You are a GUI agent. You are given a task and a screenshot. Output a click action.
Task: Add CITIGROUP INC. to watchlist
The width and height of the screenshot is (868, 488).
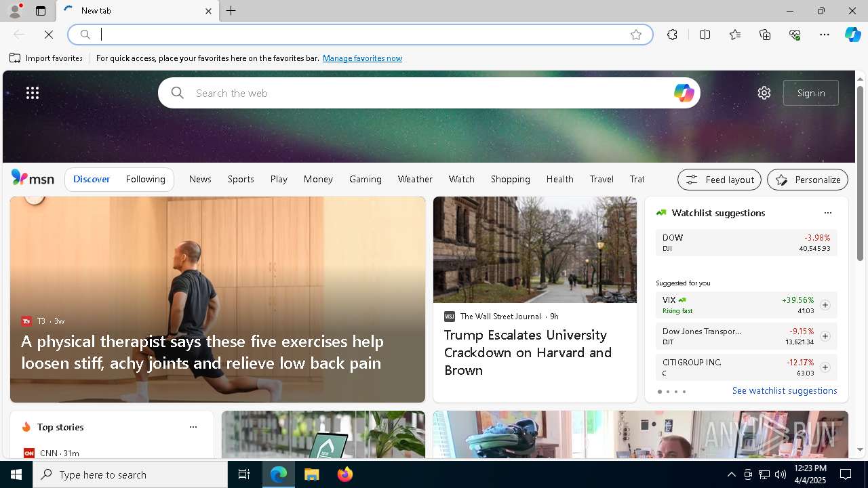pyautogui.click(x=825, y=367)
